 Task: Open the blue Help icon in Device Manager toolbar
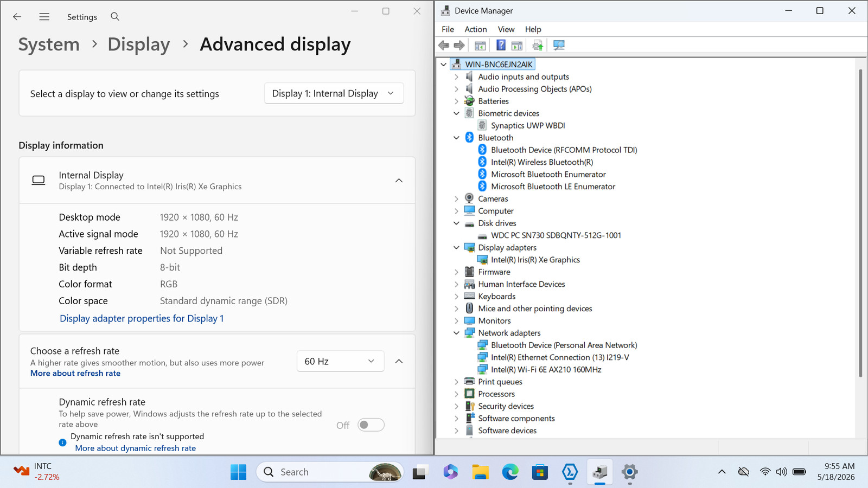coord(501,46)
